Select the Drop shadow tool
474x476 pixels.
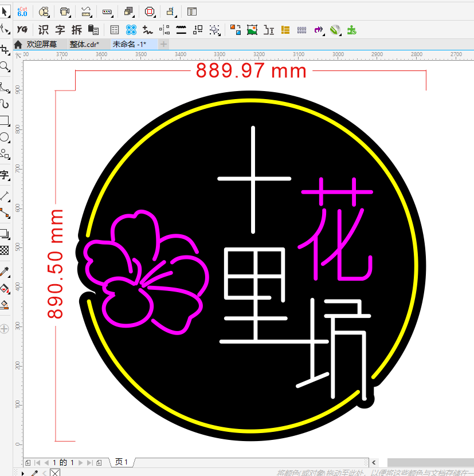point(5,234)
